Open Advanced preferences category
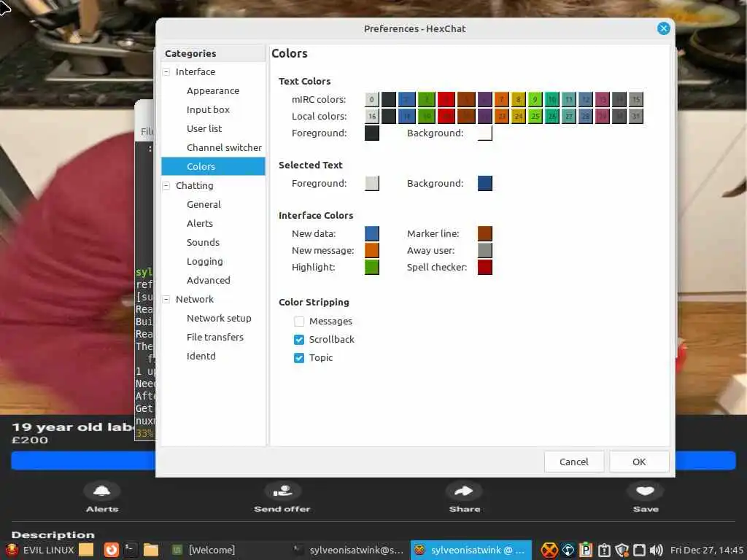747x560 pixels. 213,281
